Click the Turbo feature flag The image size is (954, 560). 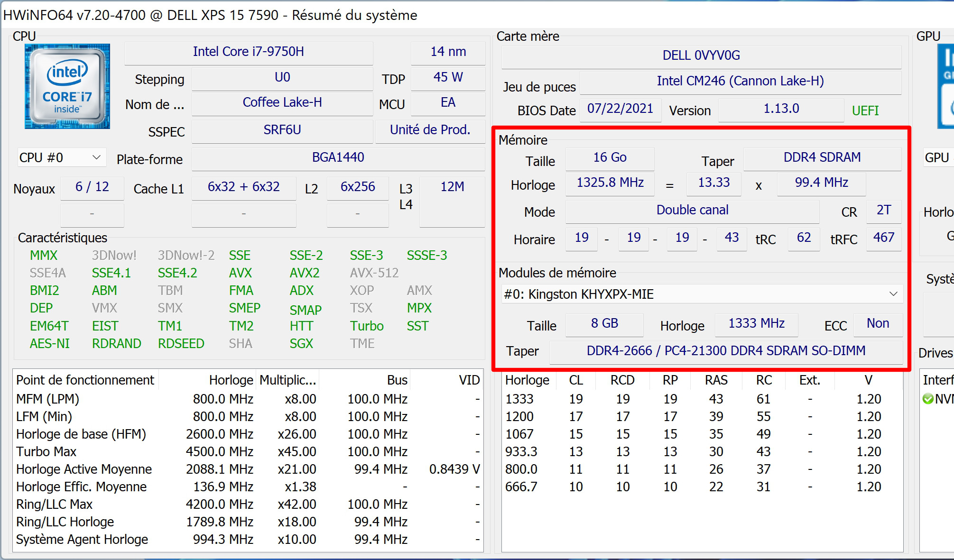(x=367, y=326)
